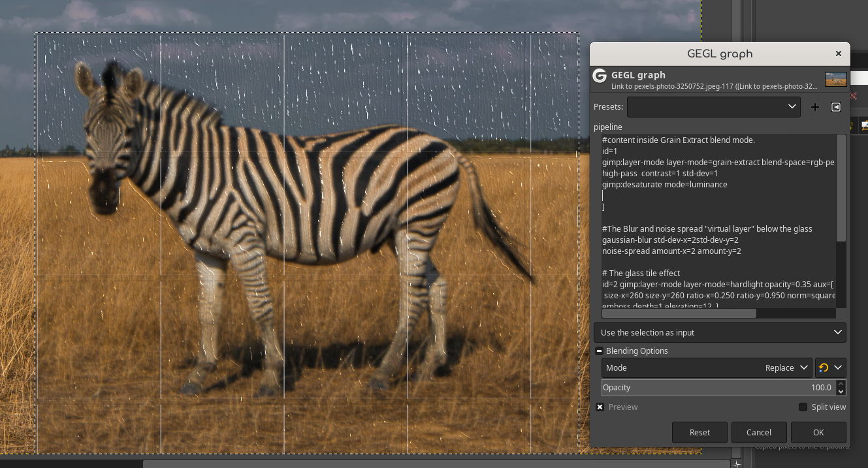868x468 pixels.
Task: Open the arrow menu beside the mode reset icon
Action: 838,368
